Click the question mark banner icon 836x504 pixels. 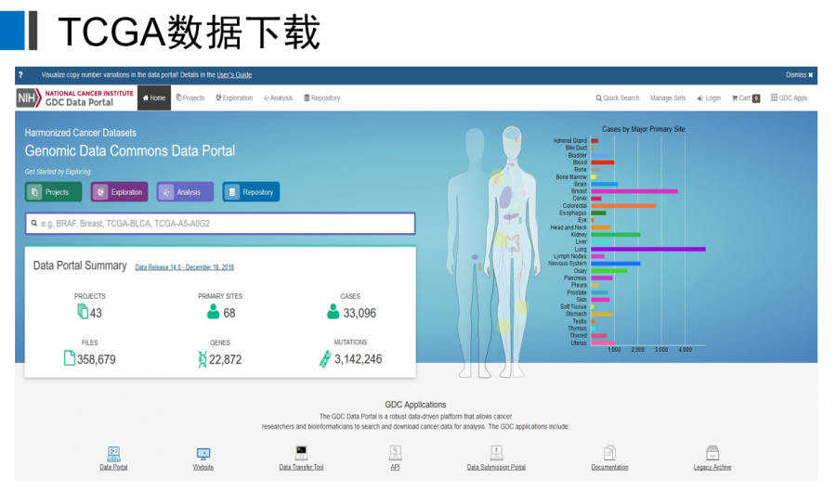click(x=20, y=75)
